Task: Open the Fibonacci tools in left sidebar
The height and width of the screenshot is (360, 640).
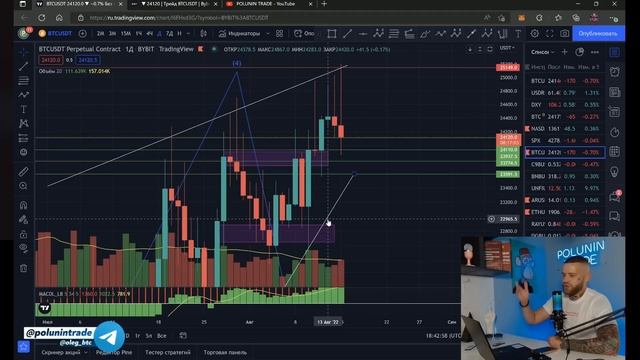Action: pos(24,80)
